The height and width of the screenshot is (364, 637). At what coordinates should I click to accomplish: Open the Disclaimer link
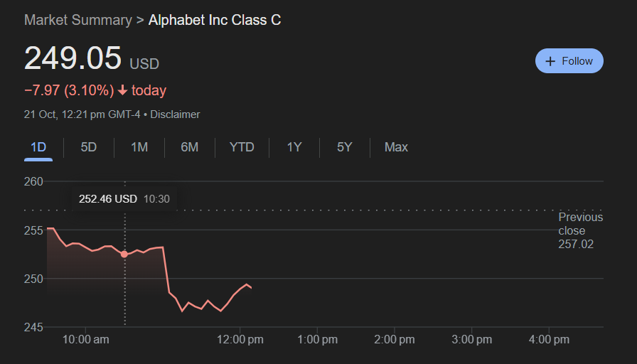tap(175, 114)
